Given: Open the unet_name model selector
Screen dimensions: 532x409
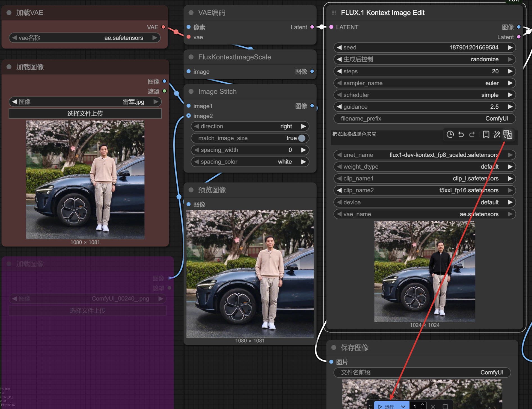Looking at the screenshot, I should click(424, 155).
